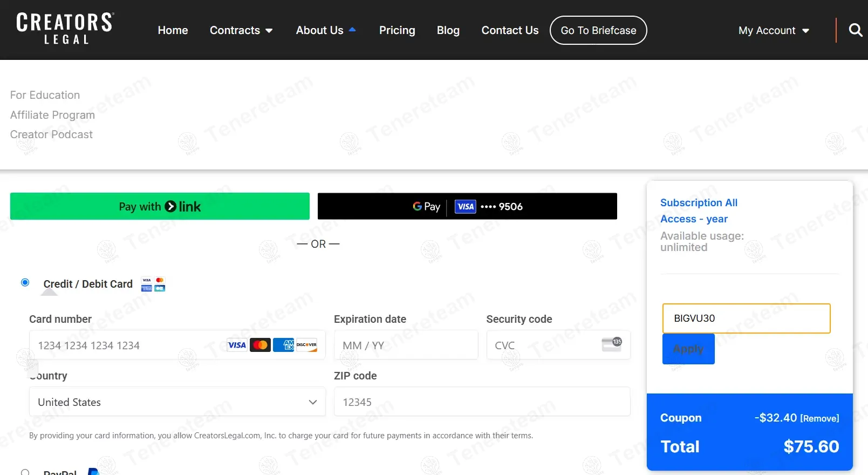Open Affiliate Program submenu link
Viewport: 868px width, 475px height.
[x=52, y=115]
